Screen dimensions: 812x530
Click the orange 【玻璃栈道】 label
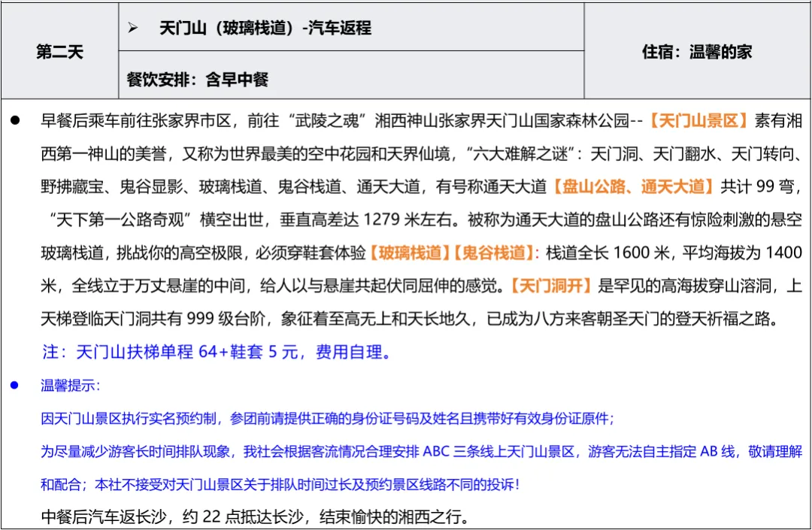tap(409, 253)
